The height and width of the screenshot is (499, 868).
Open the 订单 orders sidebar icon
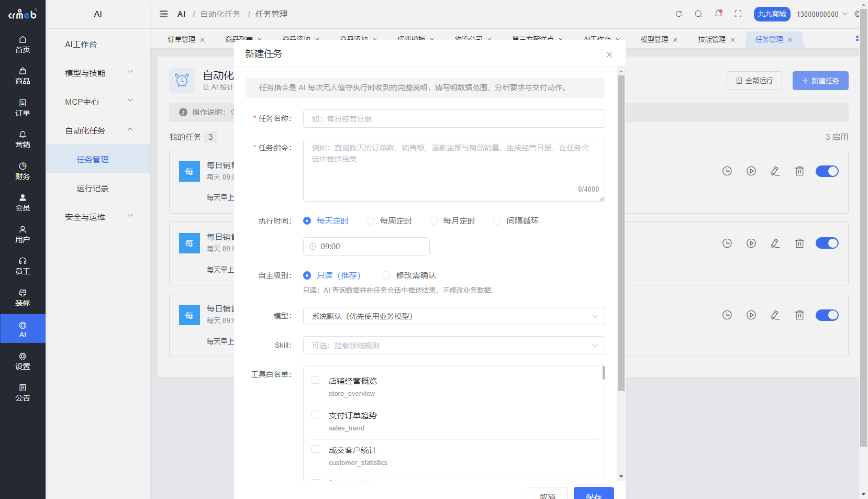coord(23,108)
